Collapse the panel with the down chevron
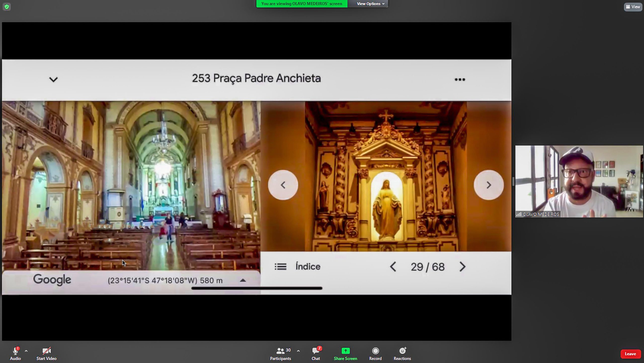Screen dimensions: 644x363 point(53,79)
